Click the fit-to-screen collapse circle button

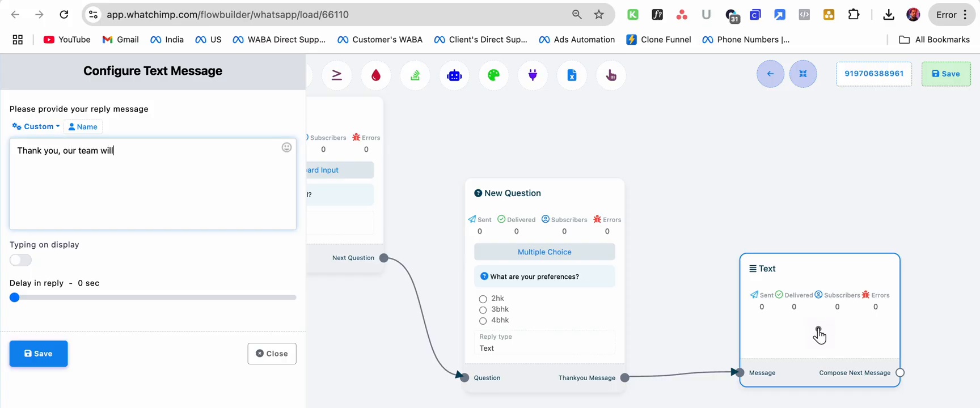[x=803, y=74]
